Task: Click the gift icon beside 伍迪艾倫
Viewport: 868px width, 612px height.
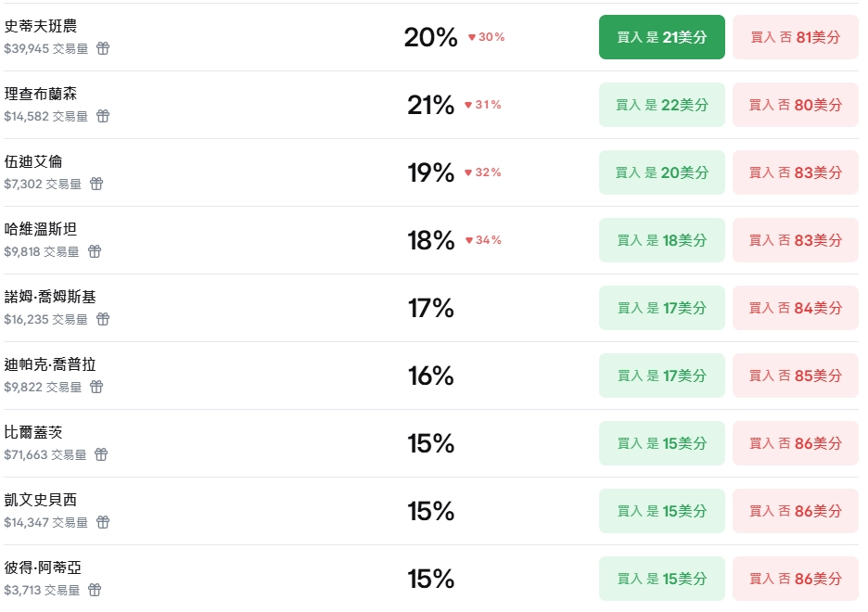Action: tap(96, 184)
